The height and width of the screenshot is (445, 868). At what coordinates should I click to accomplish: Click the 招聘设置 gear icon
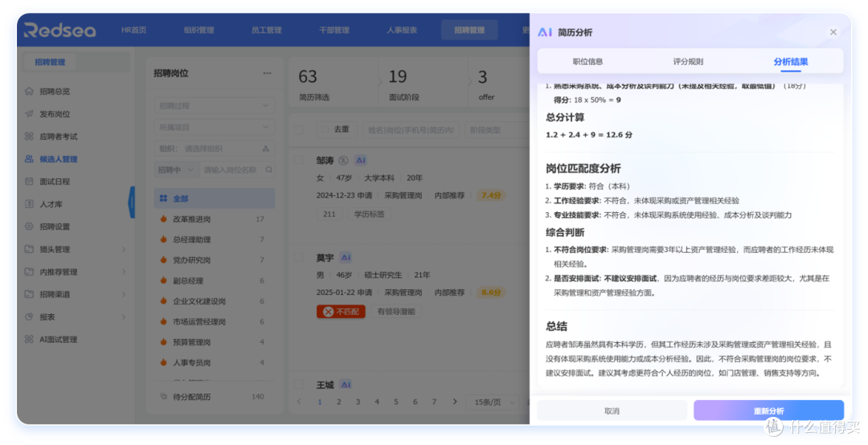point(30,227)
